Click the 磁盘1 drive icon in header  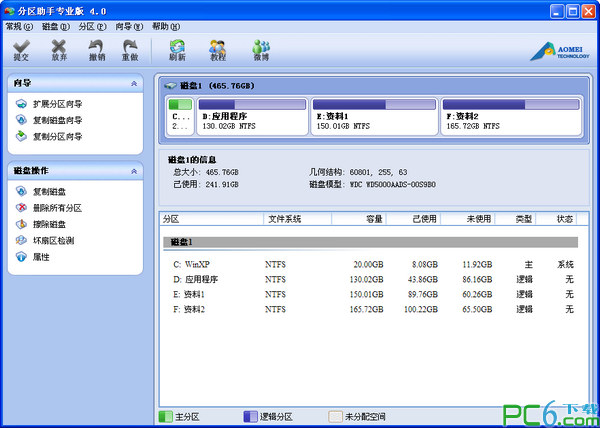pos(171,86)
